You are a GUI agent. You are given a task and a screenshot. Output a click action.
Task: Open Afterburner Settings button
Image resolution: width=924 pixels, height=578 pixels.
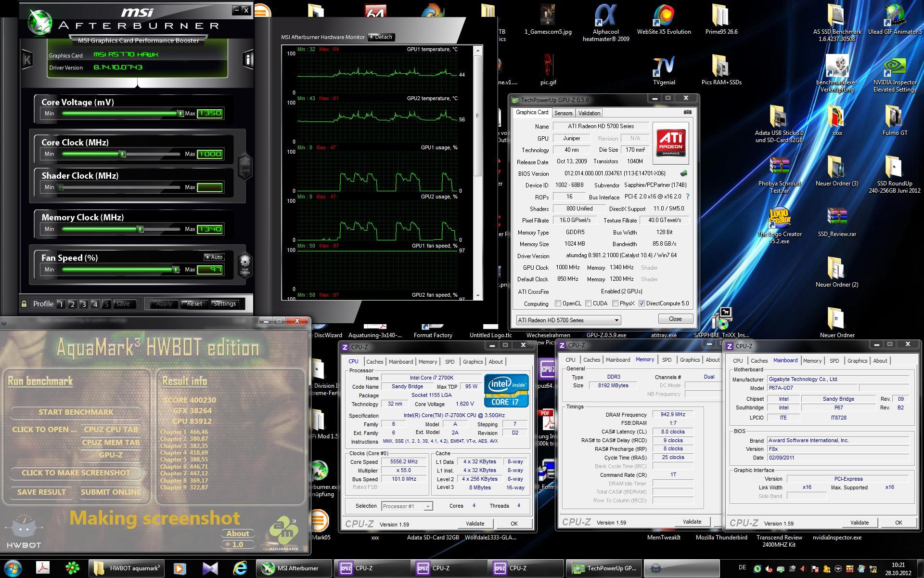point(225,304)
